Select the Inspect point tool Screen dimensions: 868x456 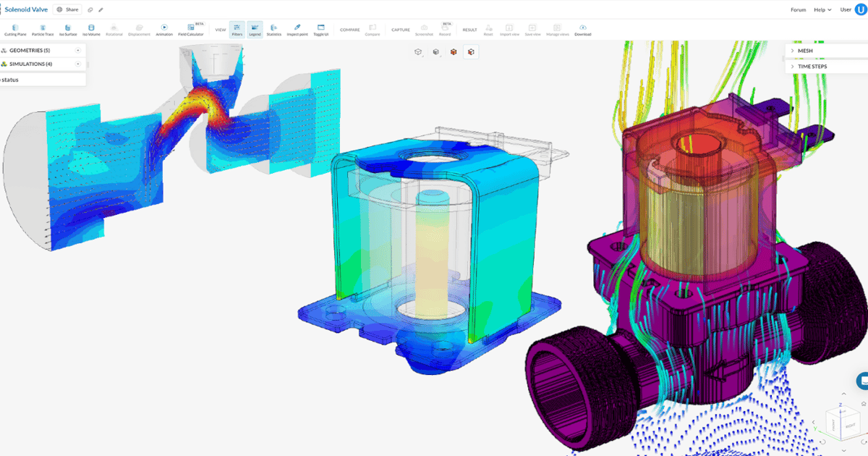[x=297, y=30]
